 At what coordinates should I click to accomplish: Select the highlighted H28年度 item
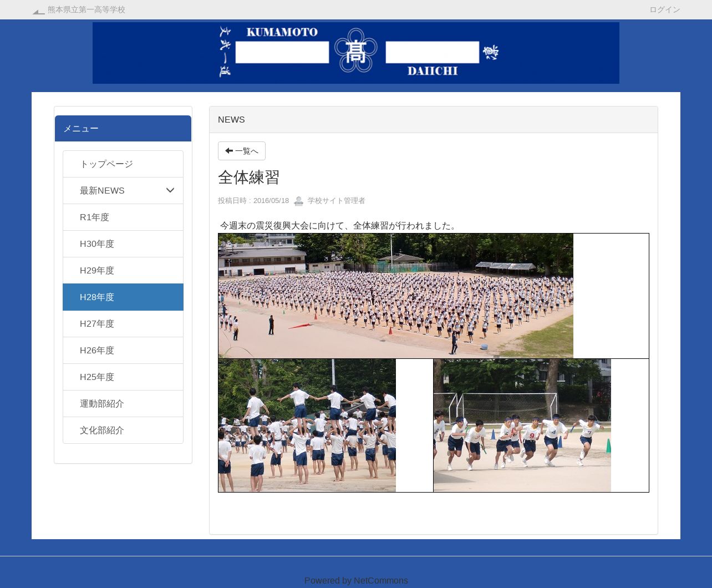(123, 297)
